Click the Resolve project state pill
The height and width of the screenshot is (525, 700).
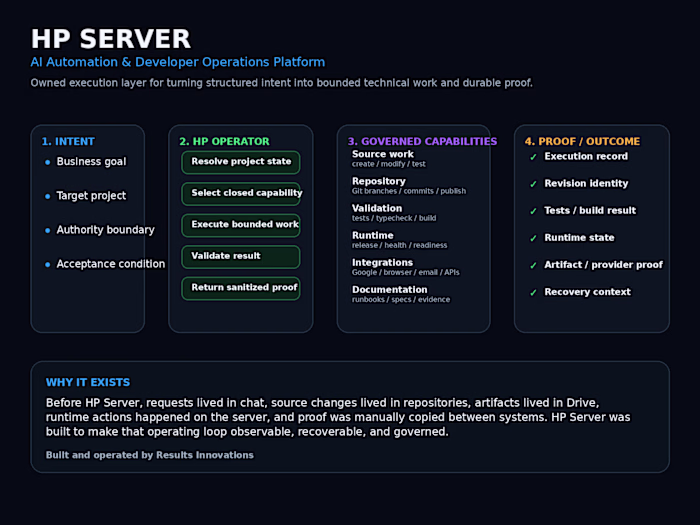241,162
